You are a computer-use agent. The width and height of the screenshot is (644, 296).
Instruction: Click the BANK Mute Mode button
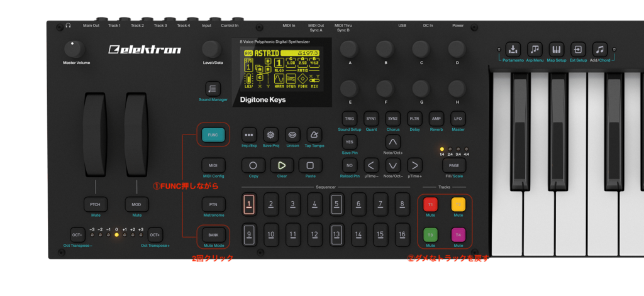pos(213,235)
